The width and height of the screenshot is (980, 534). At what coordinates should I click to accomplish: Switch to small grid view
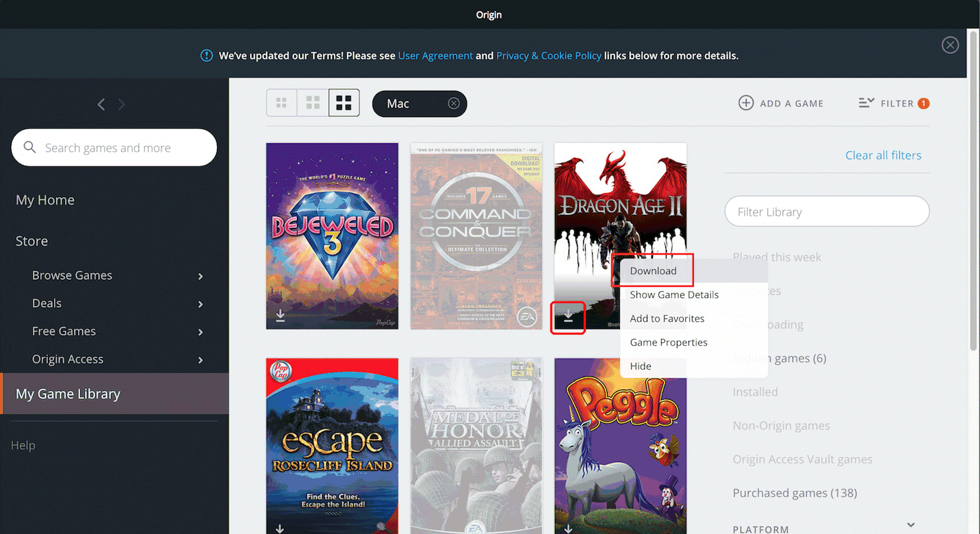(281, 103)
